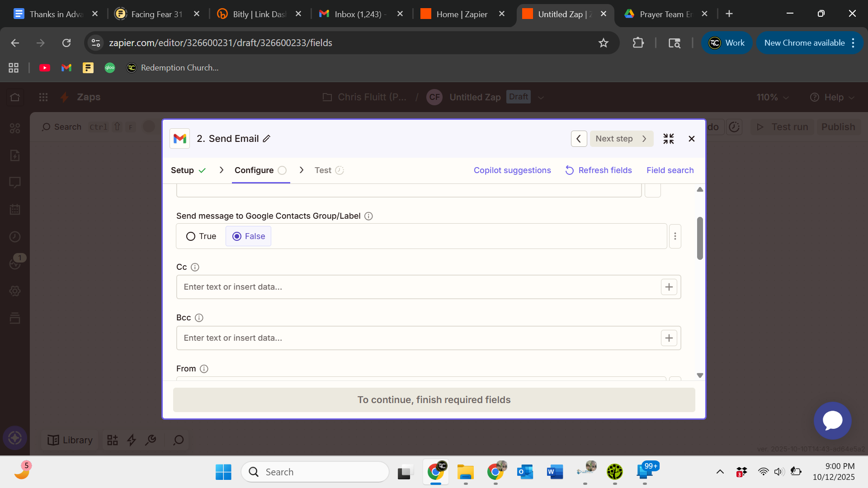
Task: Click the panel's vertical scrollbar thumb
Action: click(x=700, y=238)
